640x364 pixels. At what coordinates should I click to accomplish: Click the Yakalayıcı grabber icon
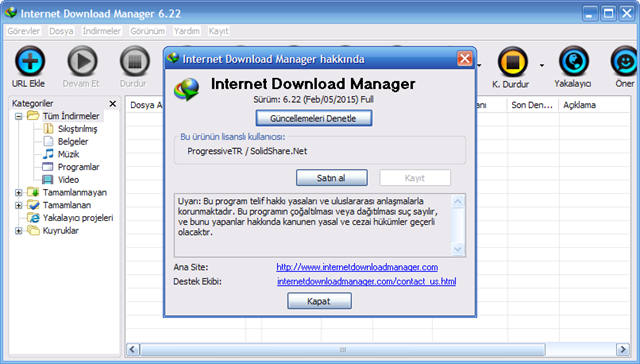pyautogui.click(x=573, y=61)
